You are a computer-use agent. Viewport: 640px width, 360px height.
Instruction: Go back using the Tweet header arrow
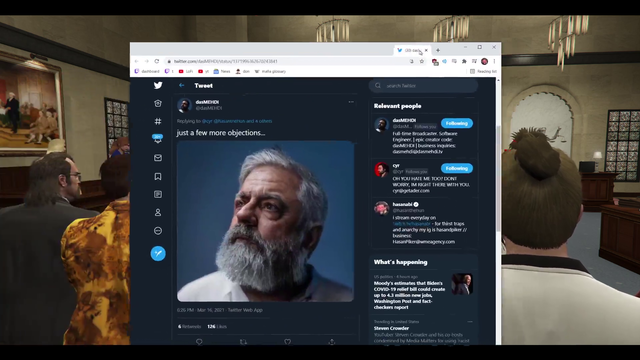[182, 85]
